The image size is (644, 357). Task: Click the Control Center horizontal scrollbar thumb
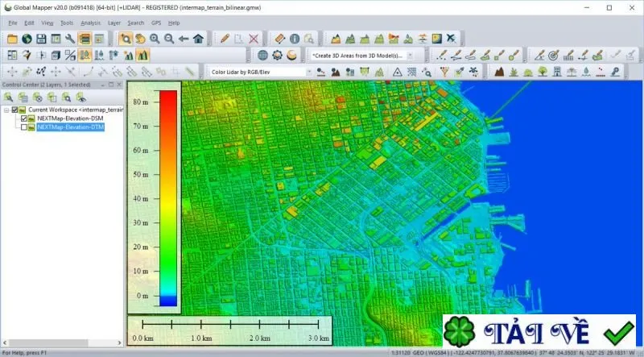point(48,342)
